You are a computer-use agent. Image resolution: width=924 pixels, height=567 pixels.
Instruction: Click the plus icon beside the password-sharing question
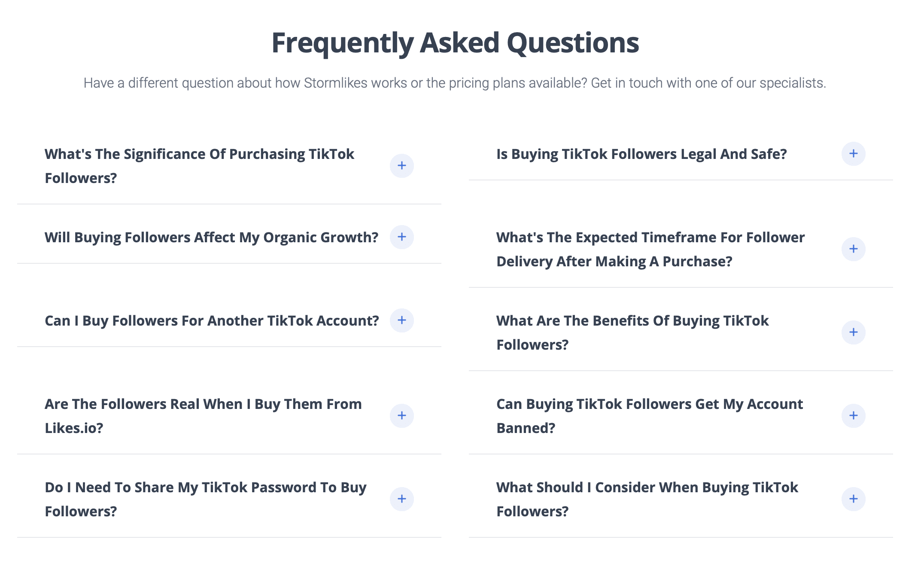click(x=402, y=499)
